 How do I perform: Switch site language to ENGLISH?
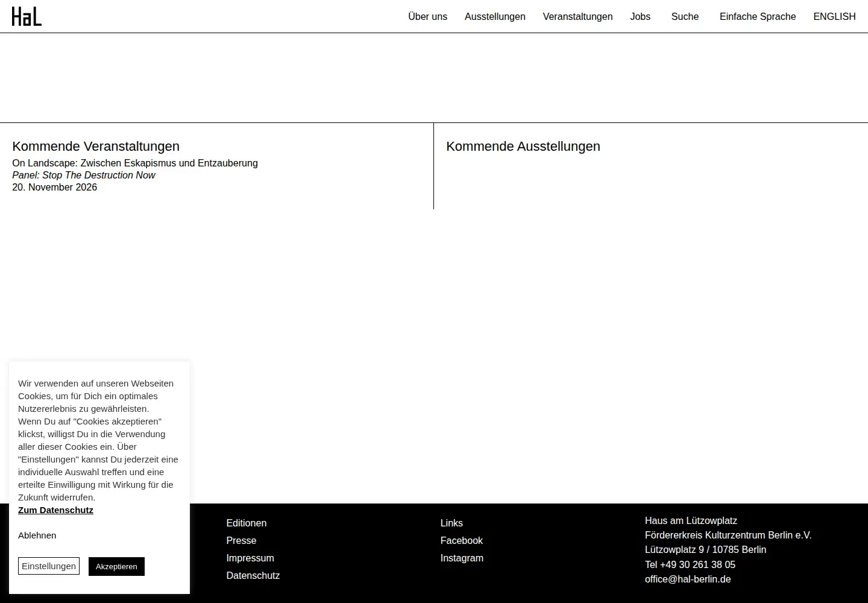pos(834,17)
